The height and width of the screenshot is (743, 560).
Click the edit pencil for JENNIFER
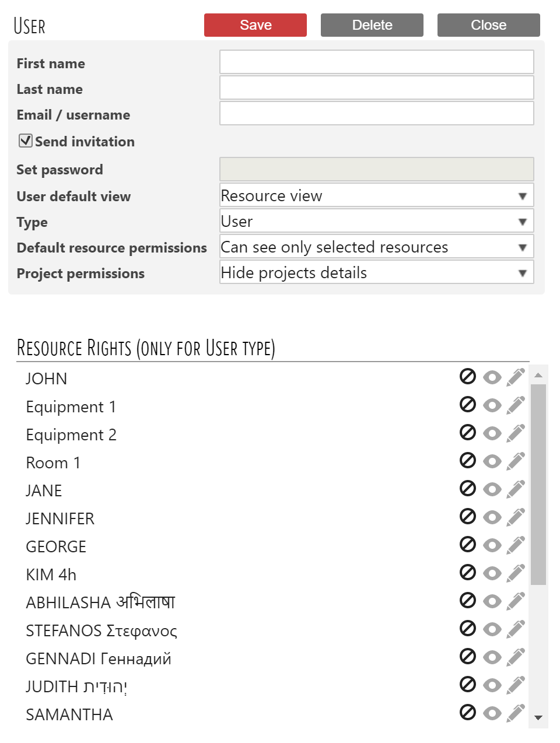pos(516,517)
